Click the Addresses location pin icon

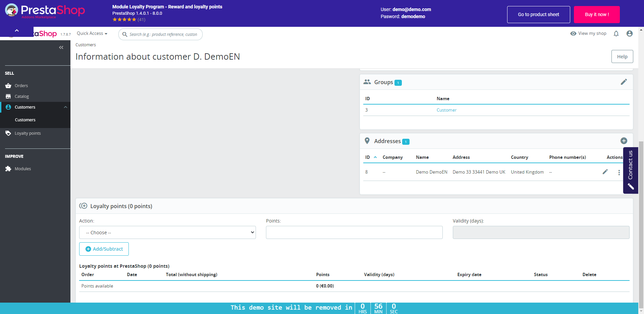pyautogui.click(x=367, y=141)
